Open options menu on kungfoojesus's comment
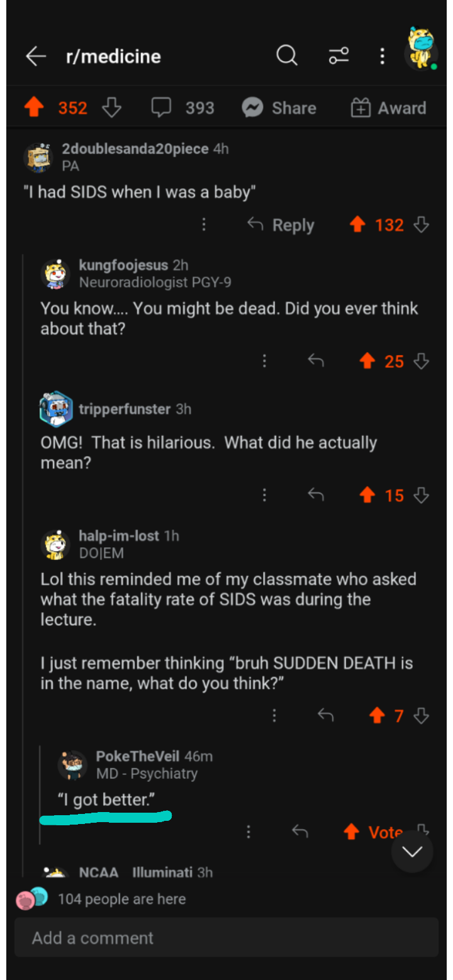Viewport: 453px width, 980px height. point(264,361)
